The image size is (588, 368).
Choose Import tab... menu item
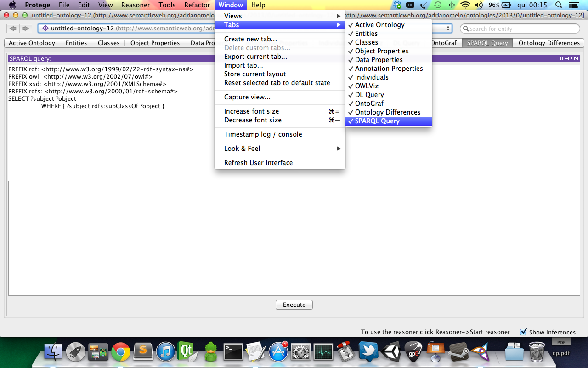[x=280, y=65]
